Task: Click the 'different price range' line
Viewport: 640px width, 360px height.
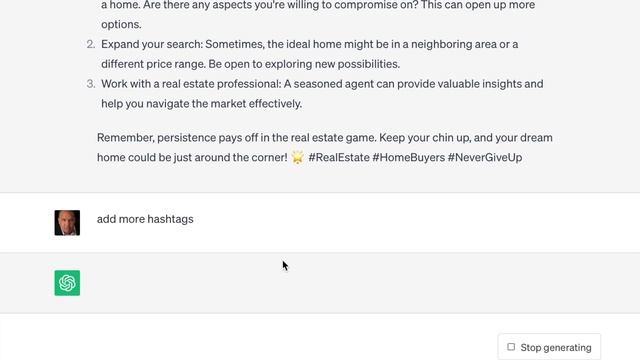Action: pos(251,64)
